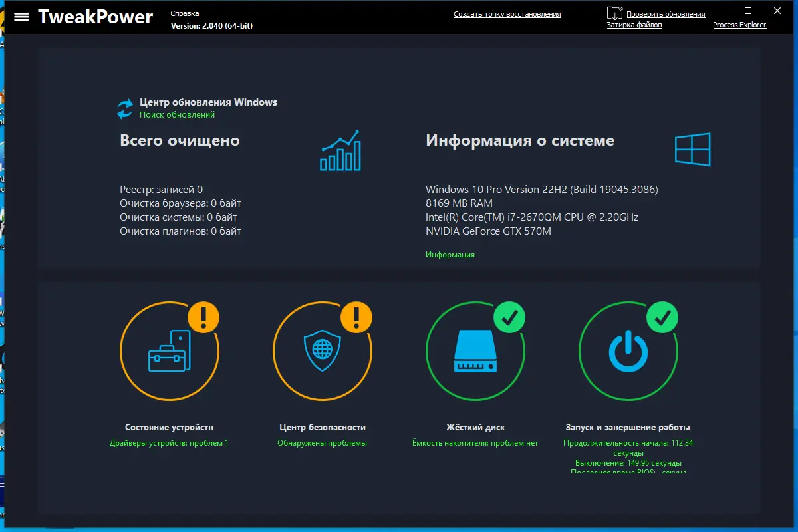Image resolution: width=798 pixels, height=532 pixels.
Task: Click the security center orange warning badge
Action: (x=356, y=318)
